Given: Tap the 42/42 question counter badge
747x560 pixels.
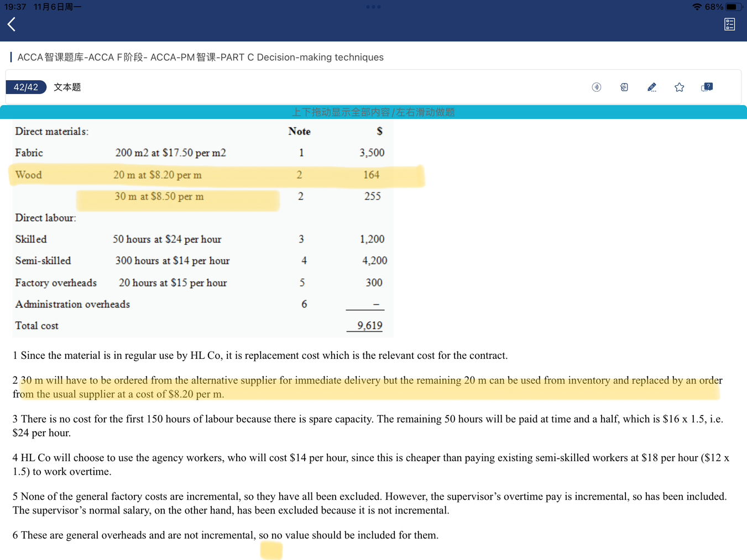Looking at the screenshot, I should click(26, 87).
